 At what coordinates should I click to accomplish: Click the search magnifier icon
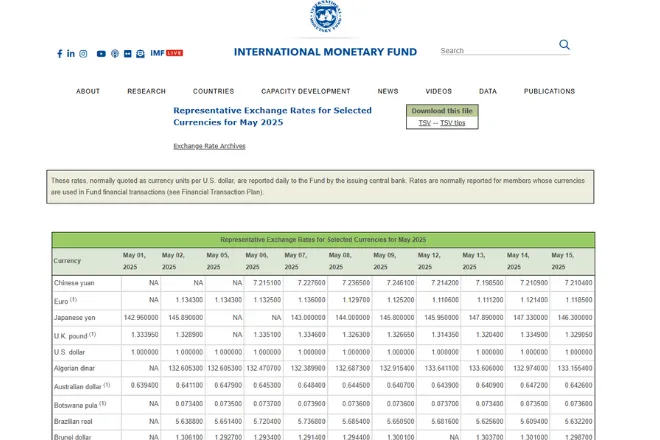coord(564,44)
